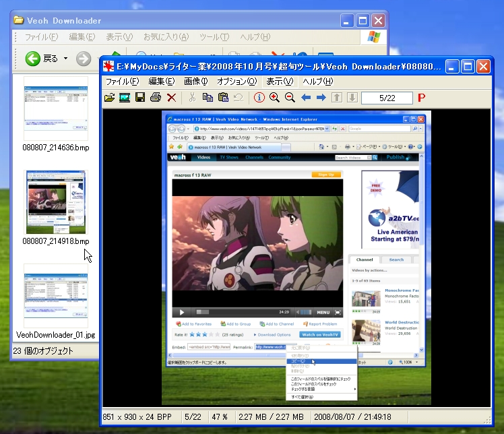Click file name text VeohDownloader_01.jpg
The height and width of the screenshot is (434, 504).
tap(56, 335)
